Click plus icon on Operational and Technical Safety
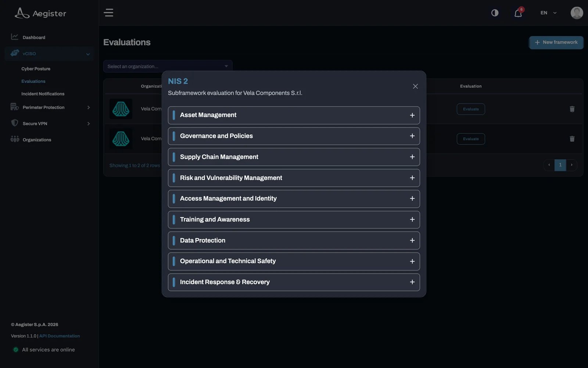The image size is (588, 368). [412, 261]
